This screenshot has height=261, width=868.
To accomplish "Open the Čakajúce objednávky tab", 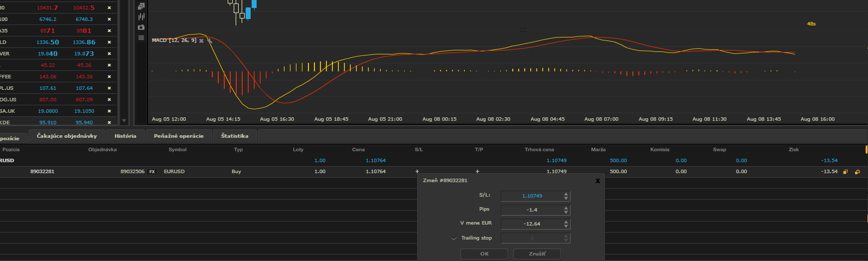I will click(x=67, y=136).
